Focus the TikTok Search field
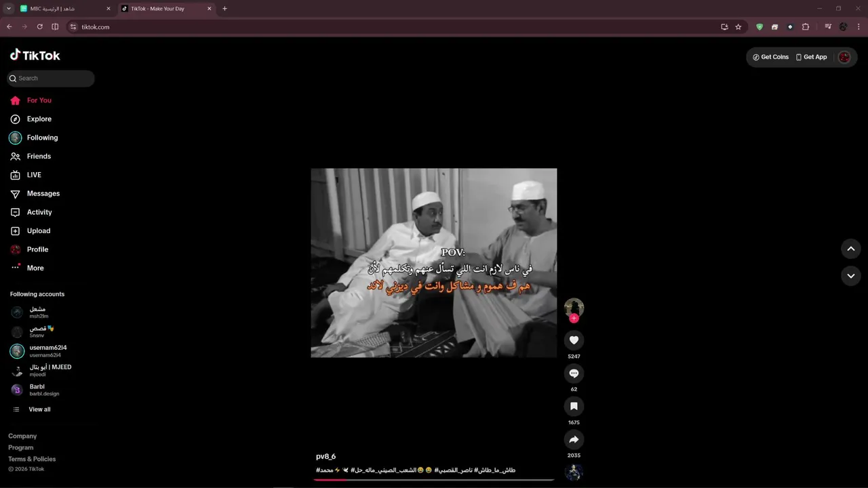The width and height of the screenshot is (868, 488). point(51,78)
